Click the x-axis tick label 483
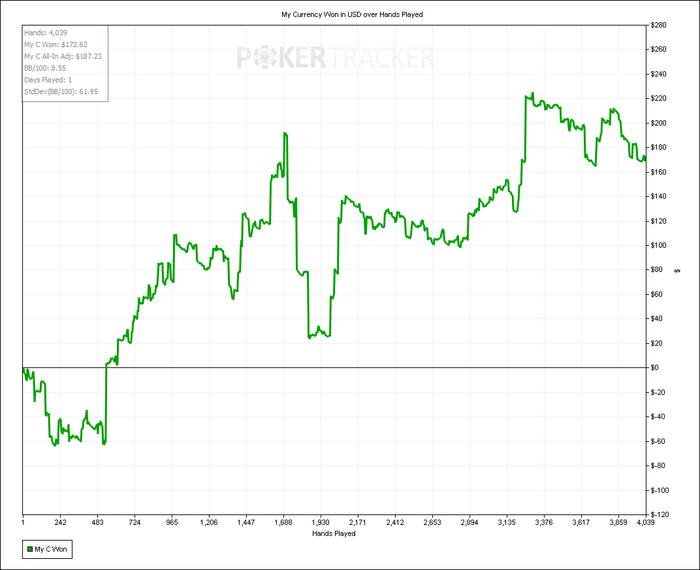Image resolution: width=700 pixels, height=570 pixels. tap(97, 522)
